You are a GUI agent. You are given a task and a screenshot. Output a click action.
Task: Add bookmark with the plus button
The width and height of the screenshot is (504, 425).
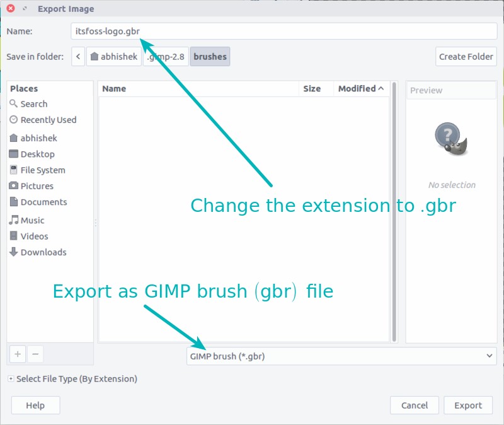coord(18,354)
